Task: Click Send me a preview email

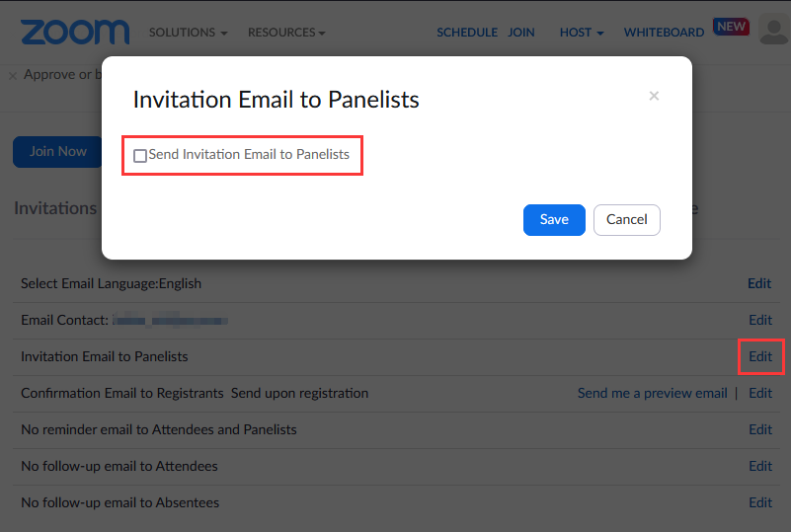Action: click(652, 393)
